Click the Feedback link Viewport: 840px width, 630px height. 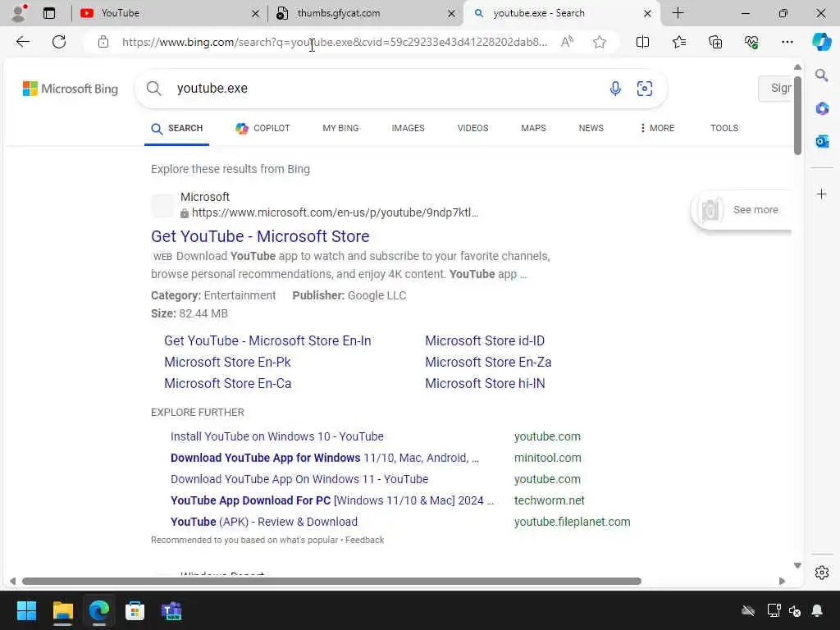365,540
